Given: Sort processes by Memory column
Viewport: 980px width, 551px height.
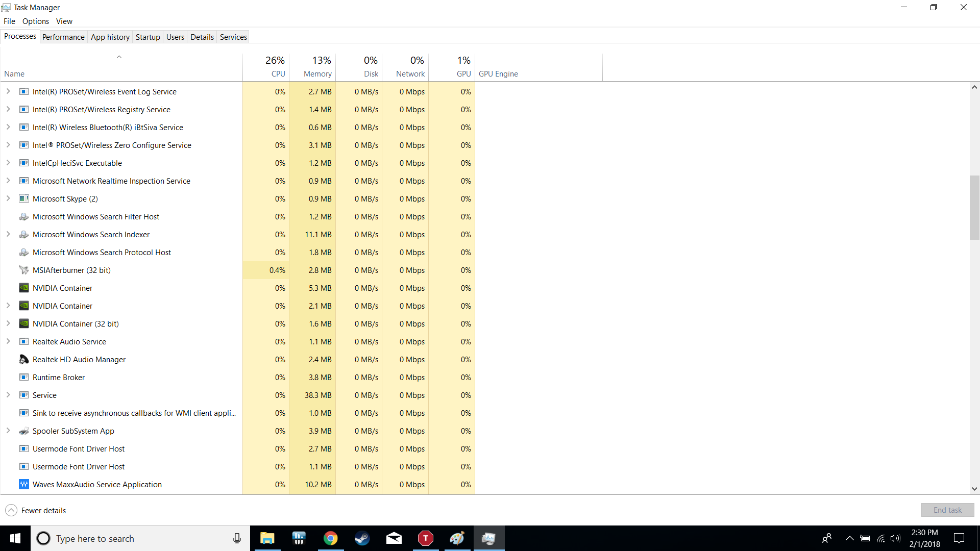Looking at the screenshot, I should tap(317, 67).
